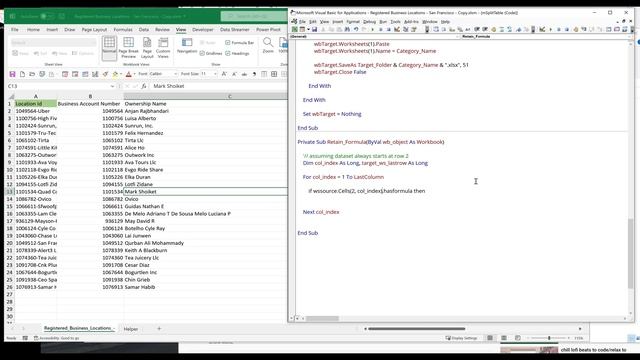Viewport: 640px width, 360px height.
Task: Reset execution with the VBA stop icon
Action: click(388, 29)
